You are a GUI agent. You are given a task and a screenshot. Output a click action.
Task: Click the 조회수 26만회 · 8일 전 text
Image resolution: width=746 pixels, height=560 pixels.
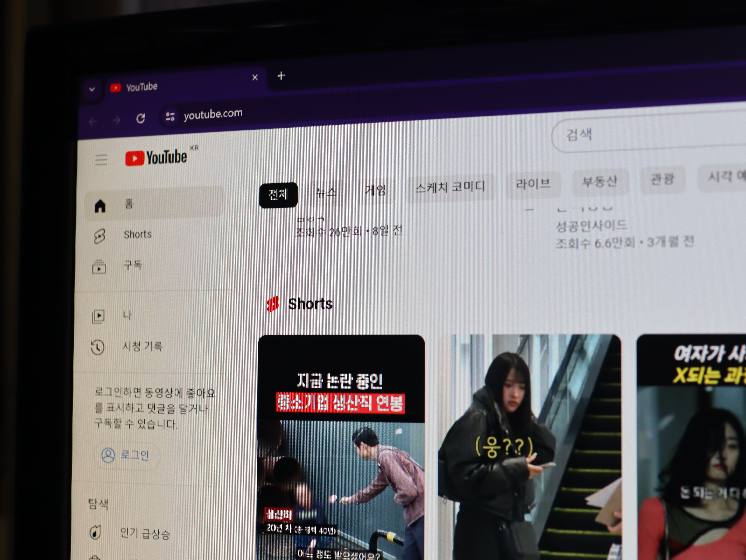[x=349, y=232]
